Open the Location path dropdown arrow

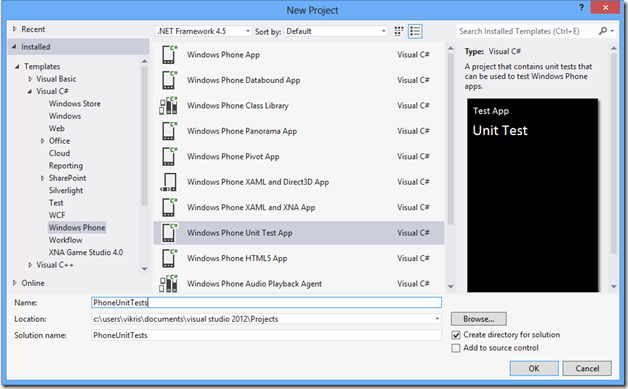click(437, 319)
